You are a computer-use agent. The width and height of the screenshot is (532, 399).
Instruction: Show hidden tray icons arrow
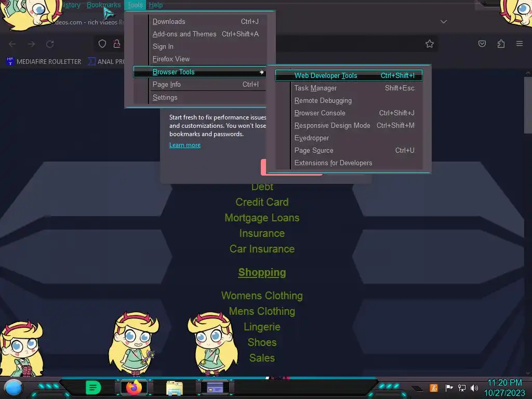(417, 388)
